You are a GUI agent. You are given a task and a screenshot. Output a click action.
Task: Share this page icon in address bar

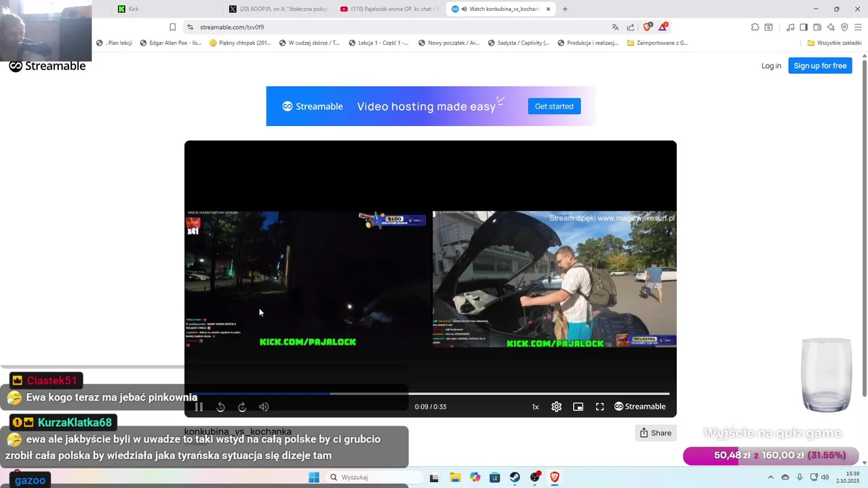click(631, 27)
